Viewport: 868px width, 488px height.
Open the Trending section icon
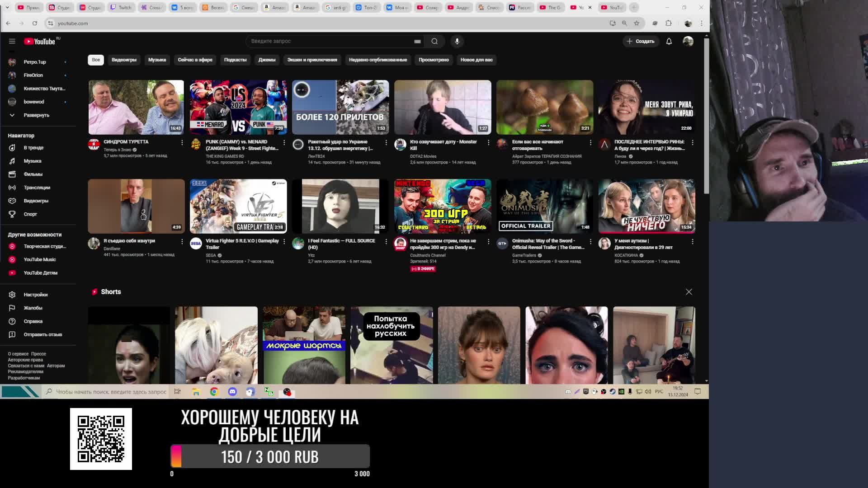(12, 148)
